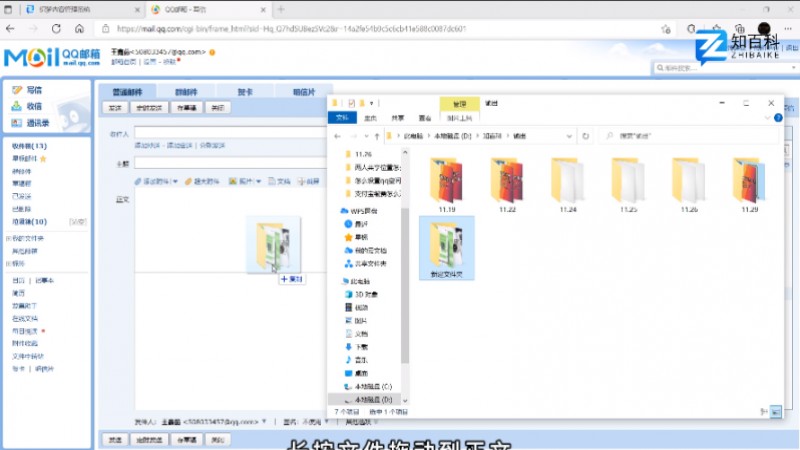The image size is (800, 450).
Task: Open the 添加附件 dropdown arrow
Action: click(x=175, y=182)
